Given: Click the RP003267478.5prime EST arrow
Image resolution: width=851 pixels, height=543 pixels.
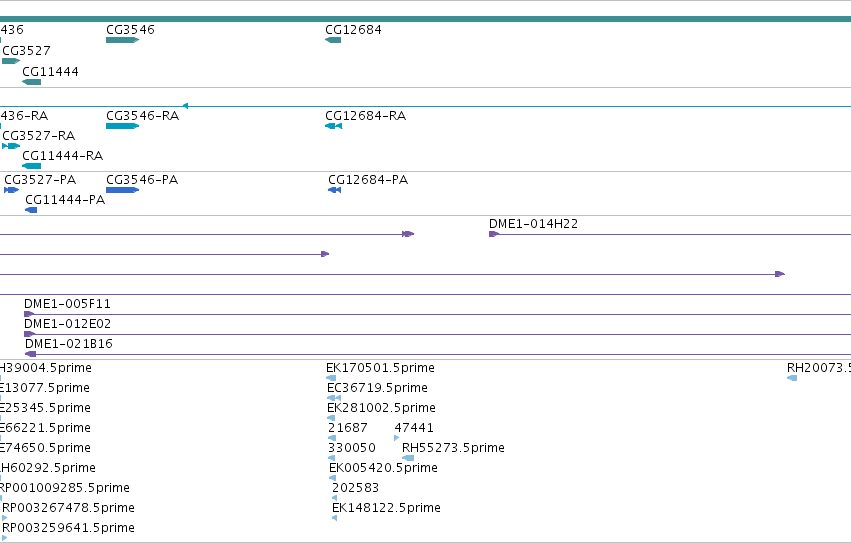Looking at the screenshot, I should 5,518.
